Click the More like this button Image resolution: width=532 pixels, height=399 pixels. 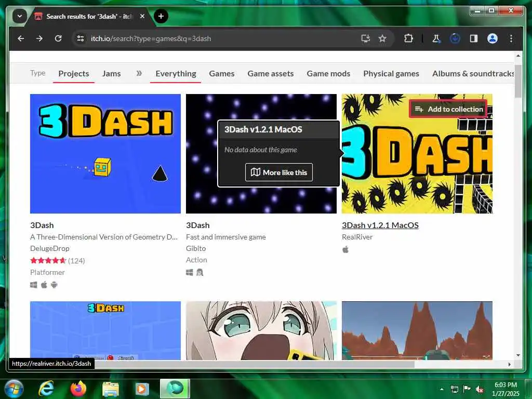(x=279, y=172)
